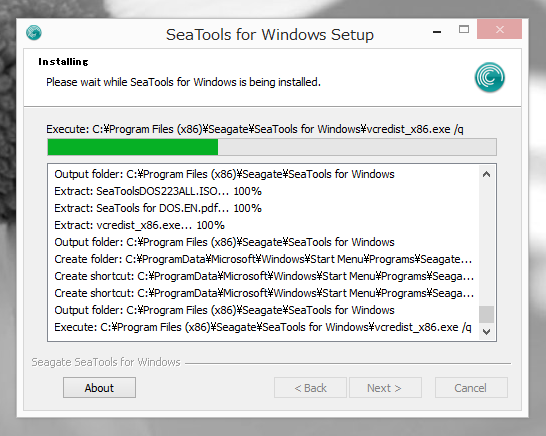Click the Seagate swirl logo in header
Screen dimensions: 546x436
[490, 77]
